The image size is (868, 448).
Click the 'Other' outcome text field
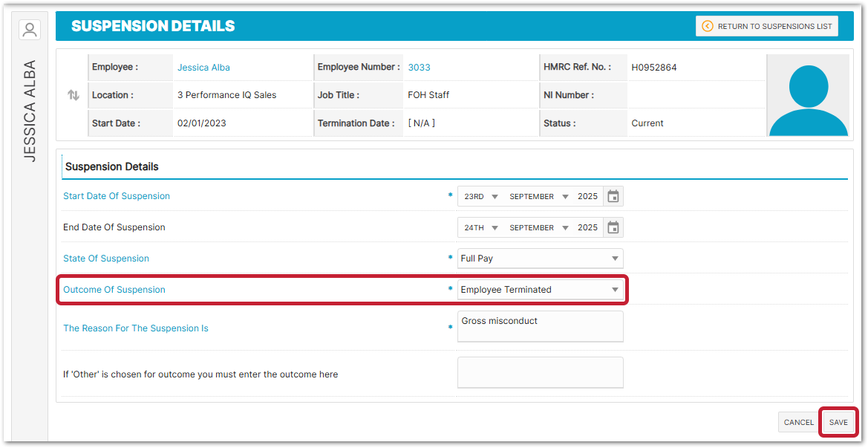click(540, 372)
